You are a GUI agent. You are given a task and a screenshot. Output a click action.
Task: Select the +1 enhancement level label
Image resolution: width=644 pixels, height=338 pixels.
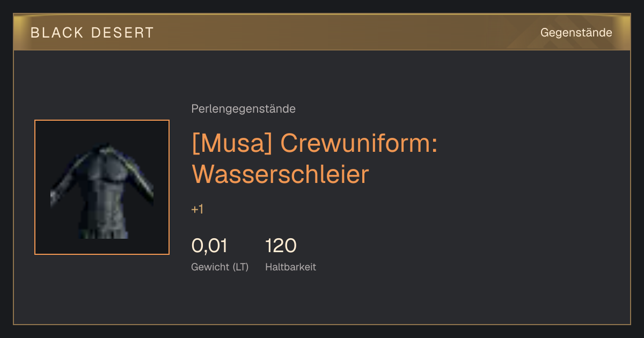pos(197,209)
